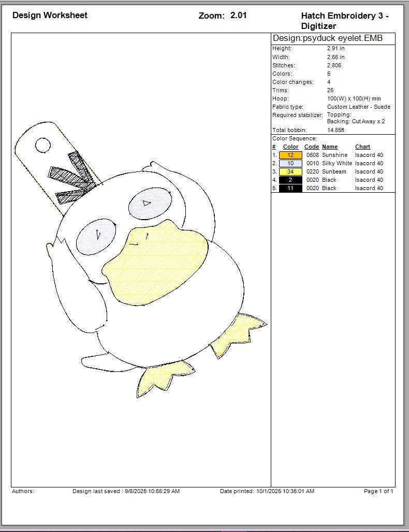The width and height of the screenshot is (409, 532).
Task: Click the 'Design last saved' timestamp
Action: (x=126, y=491)
